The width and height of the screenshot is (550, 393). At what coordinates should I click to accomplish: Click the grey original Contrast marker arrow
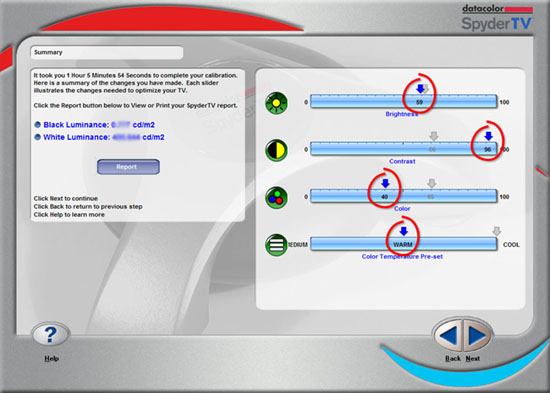pyautogui.click(x=434, y=136)
